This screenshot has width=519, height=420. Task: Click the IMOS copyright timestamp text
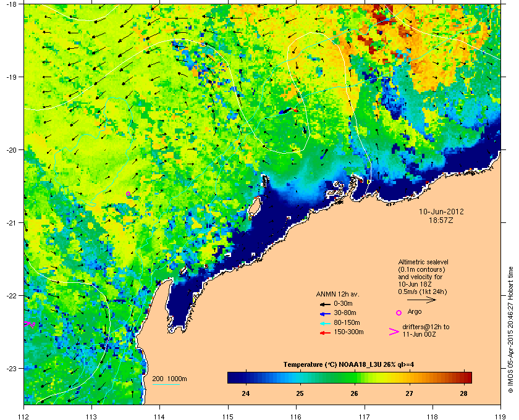pyautogui.click(x=510, y=330)
